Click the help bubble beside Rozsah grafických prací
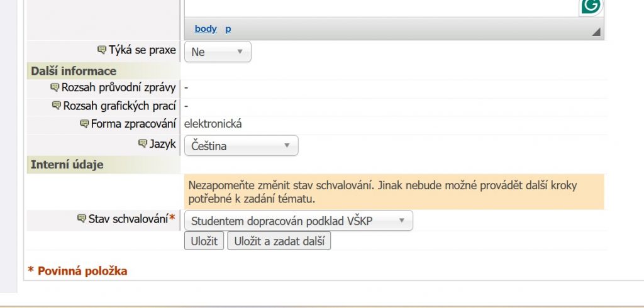The width and height of the screenshot is (644, 308). click(x=56, y=106)
